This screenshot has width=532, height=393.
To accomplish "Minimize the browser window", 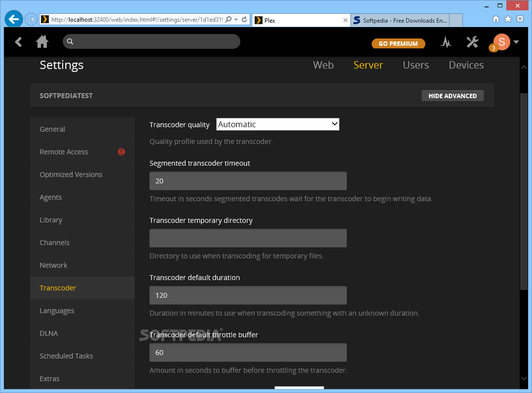I will point(486,6).
